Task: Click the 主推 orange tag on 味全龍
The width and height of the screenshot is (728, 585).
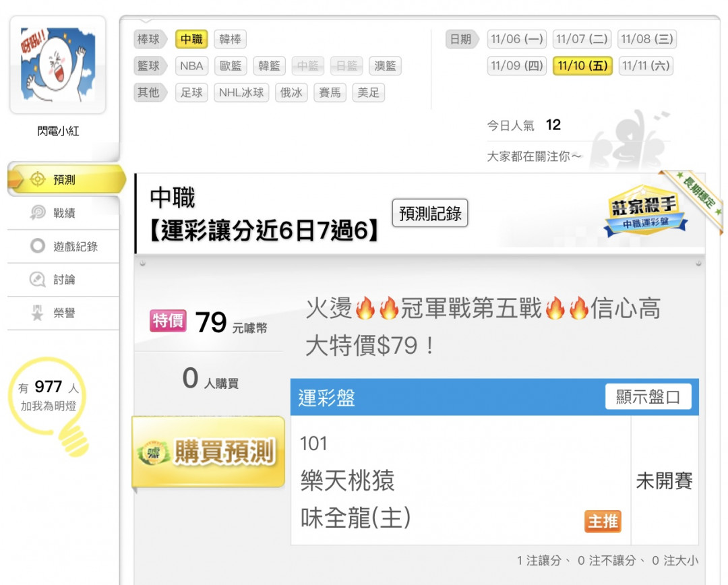Action: 603,522
